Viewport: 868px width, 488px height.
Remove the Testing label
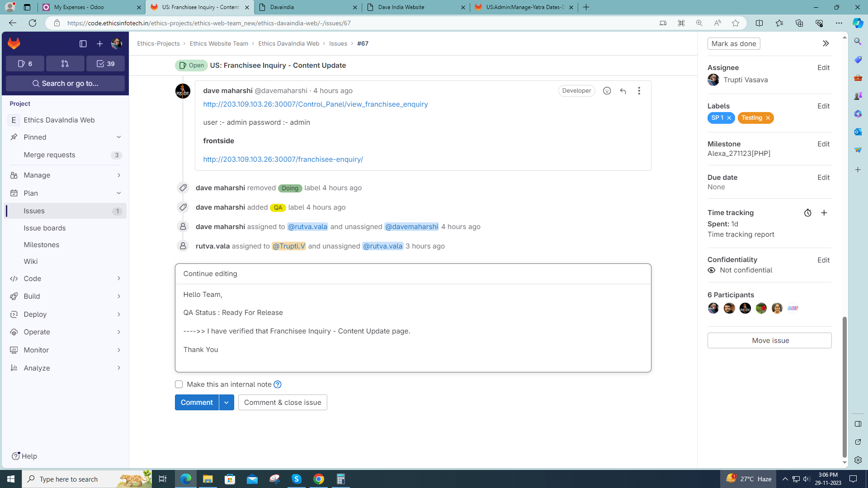pos(768,118)
